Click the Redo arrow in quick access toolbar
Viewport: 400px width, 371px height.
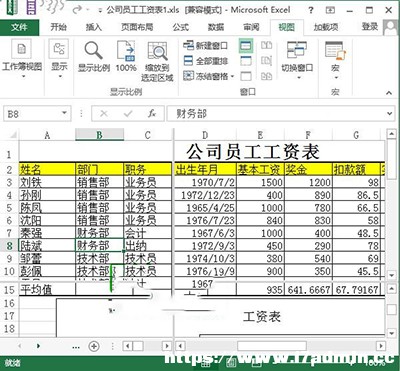(77, 10)
